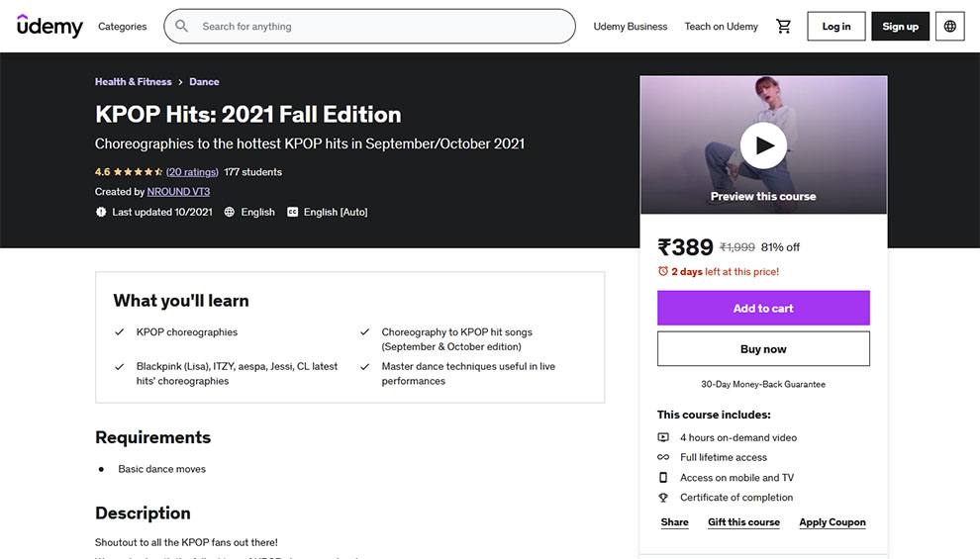The width and height of the screenshot is (980, 559).
Task: Click the lifetime access infinity icon
Action: (x=663, y=457)
